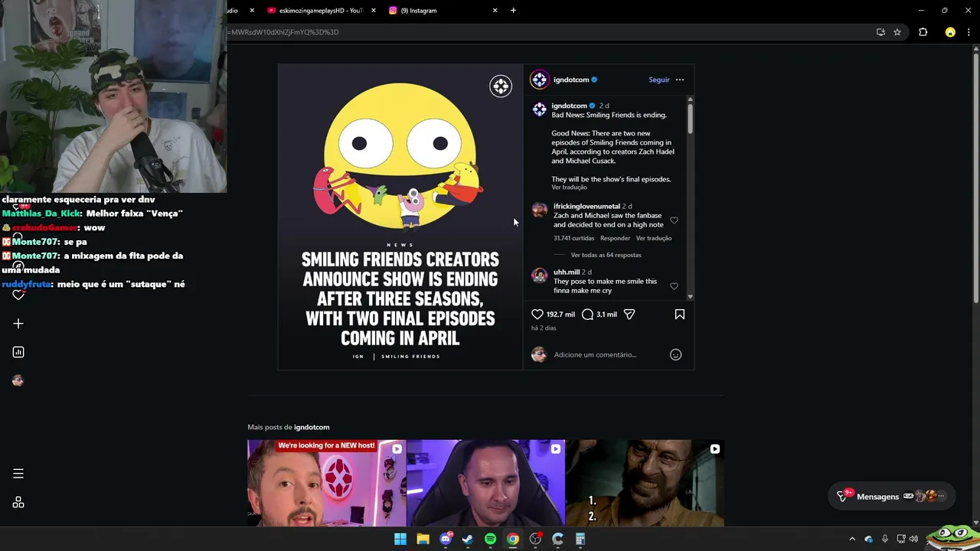Follow igndotcom with the Seguir button
Viewport: 980px width, 551px height.
658,80
